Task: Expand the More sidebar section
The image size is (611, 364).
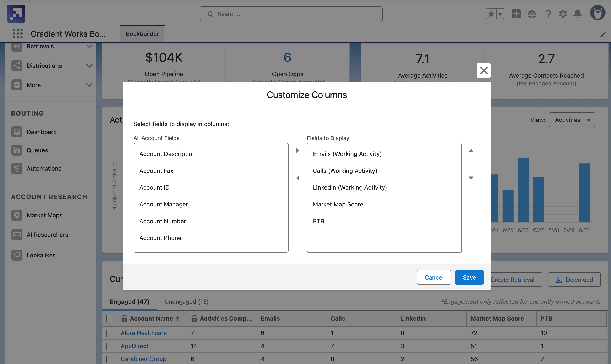Action: [89, 85]
